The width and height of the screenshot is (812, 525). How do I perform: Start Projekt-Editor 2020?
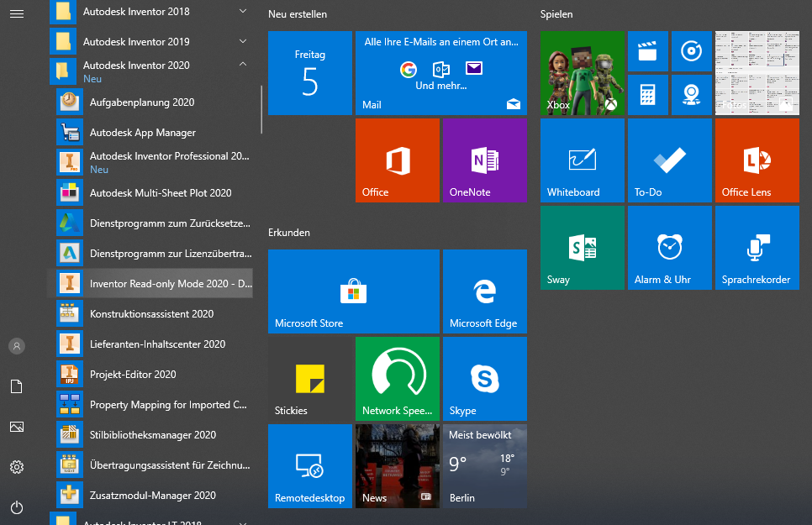click(133, 375)
